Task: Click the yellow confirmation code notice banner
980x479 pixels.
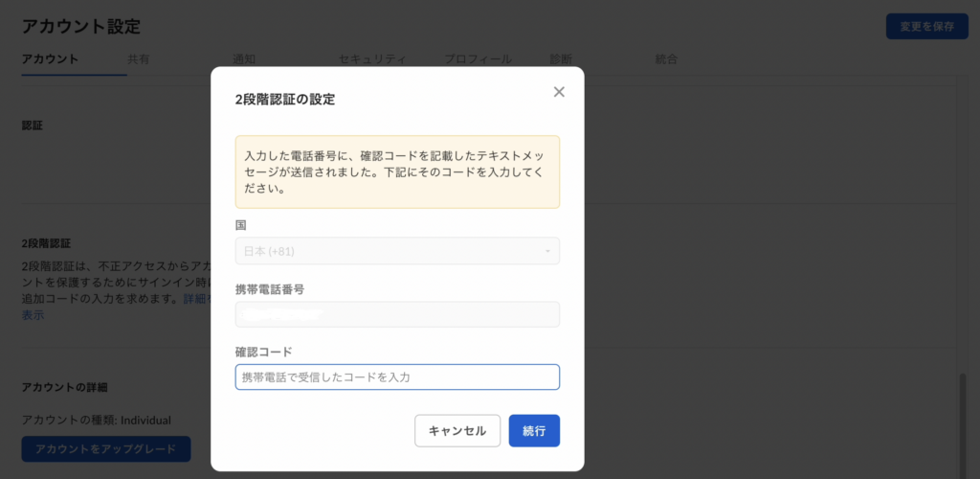Action: pos(397,172)
